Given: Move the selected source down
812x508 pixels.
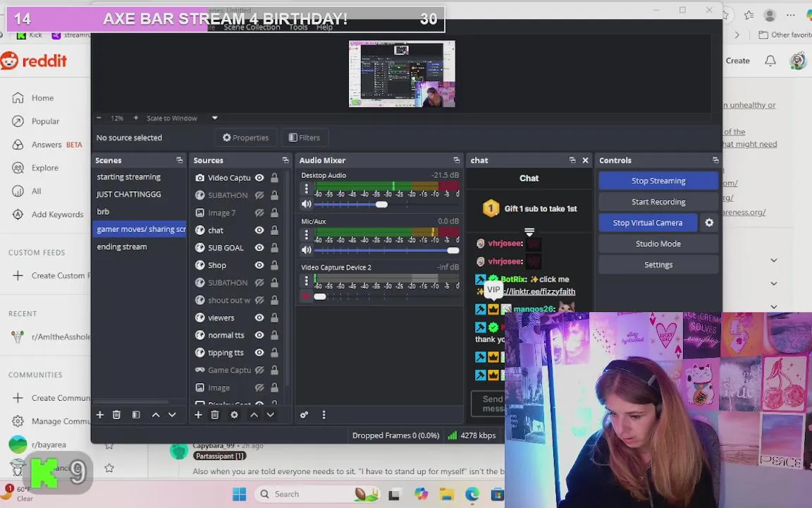Looking at the screenshot, I should pos(271,415).
